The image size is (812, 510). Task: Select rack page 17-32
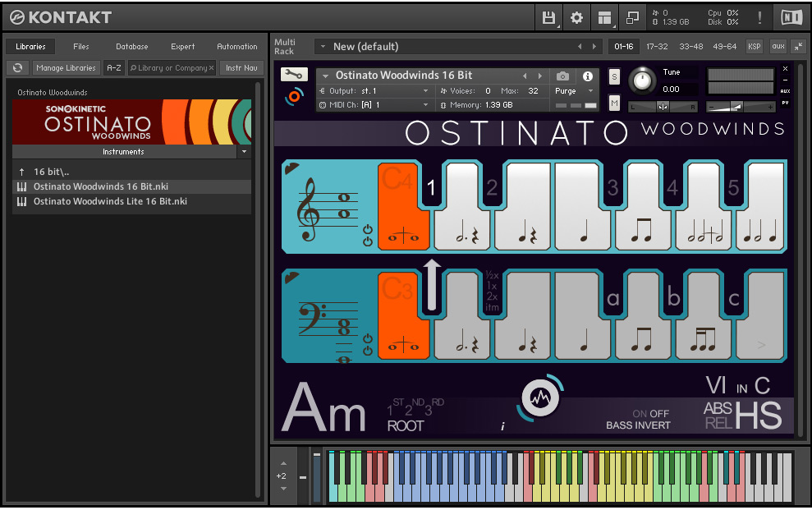tap(657, 47)
